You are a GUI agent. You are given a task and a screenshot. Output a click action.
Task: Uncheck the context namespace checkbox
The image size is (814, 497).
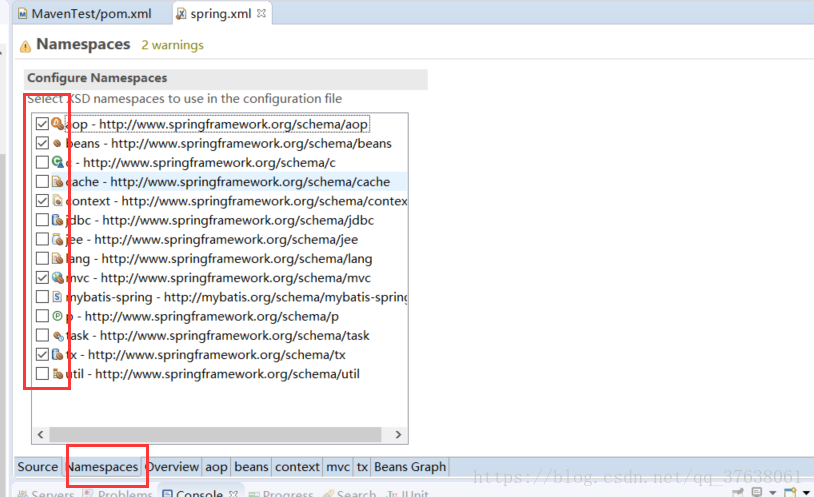42,200
